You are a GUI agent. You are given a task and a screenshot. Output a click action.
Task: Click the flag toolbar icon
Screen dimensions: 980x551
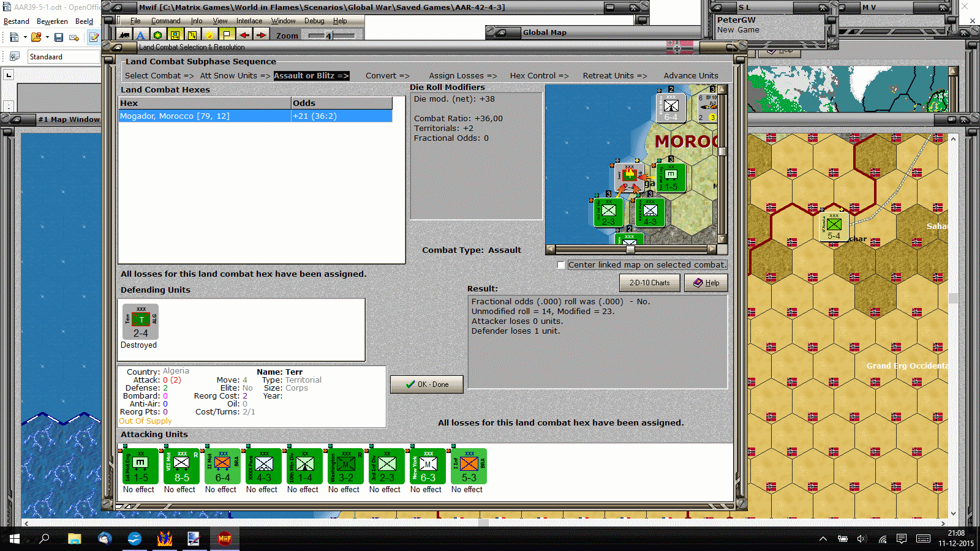[x=227, y=35]
